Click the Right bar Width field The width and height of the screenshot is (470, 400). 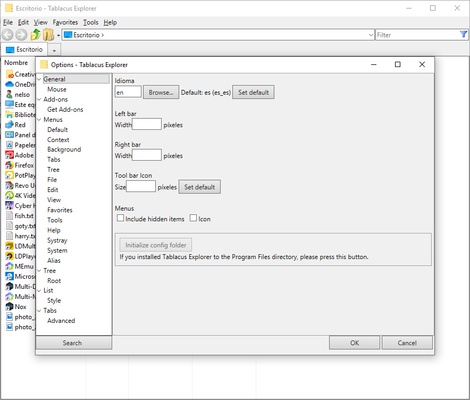tap(147, 155)
